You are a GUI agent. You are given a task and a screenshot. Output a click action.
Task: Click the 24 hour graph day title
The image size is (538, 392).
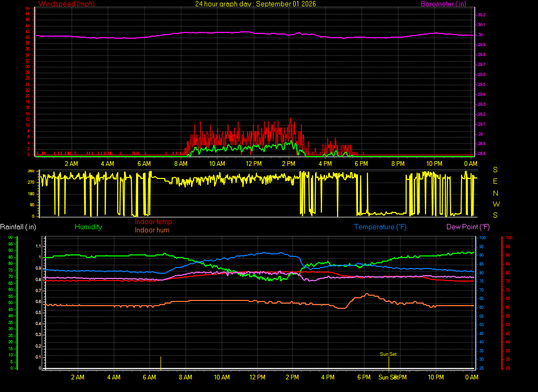(x=255, y=4)
